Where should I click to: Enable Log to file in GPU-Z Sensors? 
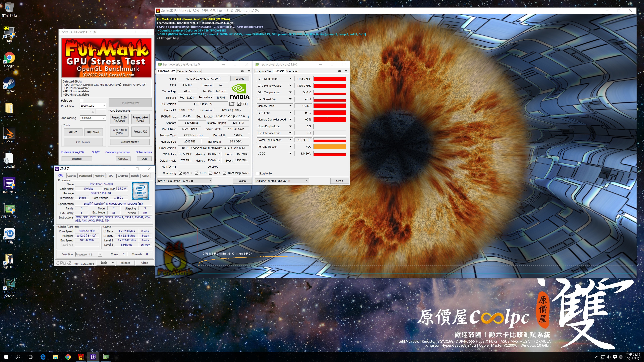click(x=258, y=173)
